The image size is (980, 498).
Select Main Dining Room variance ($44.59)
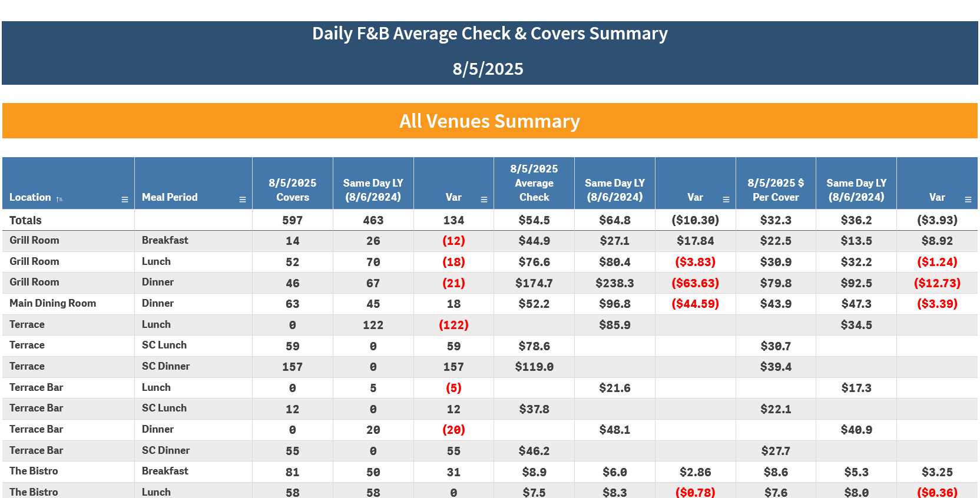tap(696, 304)
